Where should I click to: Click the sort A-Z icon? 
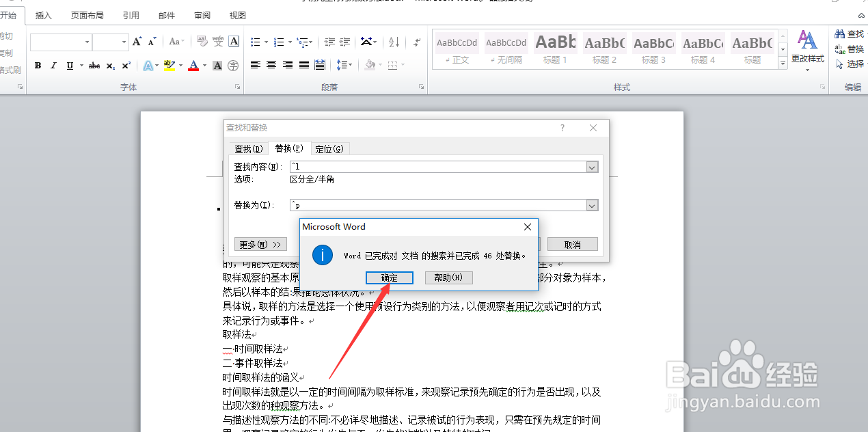(394, 42)
